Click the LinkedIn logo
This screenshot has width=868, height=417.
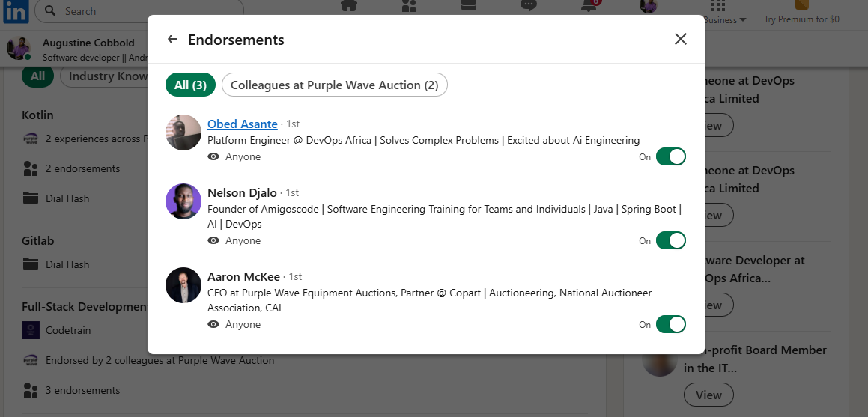pos(16,11)
